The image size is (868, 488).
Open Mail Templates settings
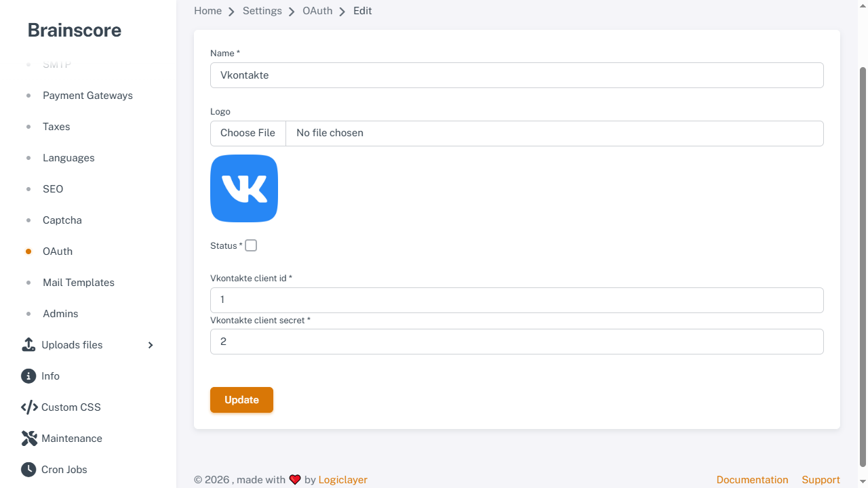coord(79,283)
